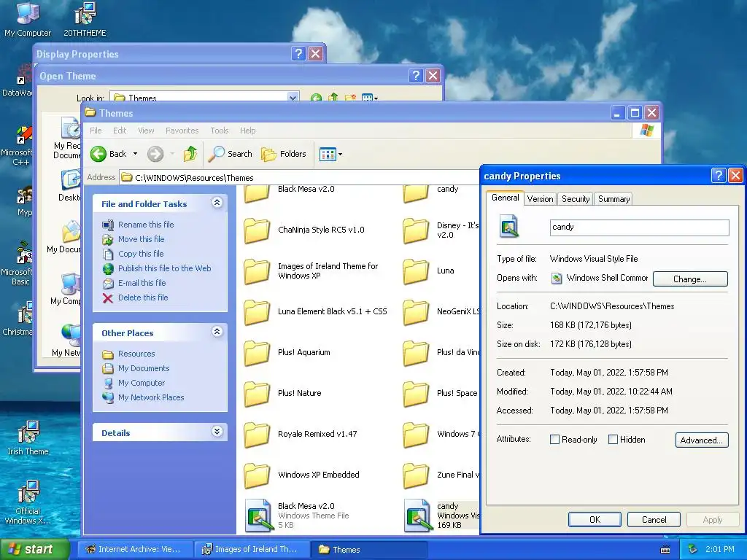Image resolution: width=747 pixels, height=560 pixels.
Task: Select the candy visual style file icon
Action: click(418, 516)
